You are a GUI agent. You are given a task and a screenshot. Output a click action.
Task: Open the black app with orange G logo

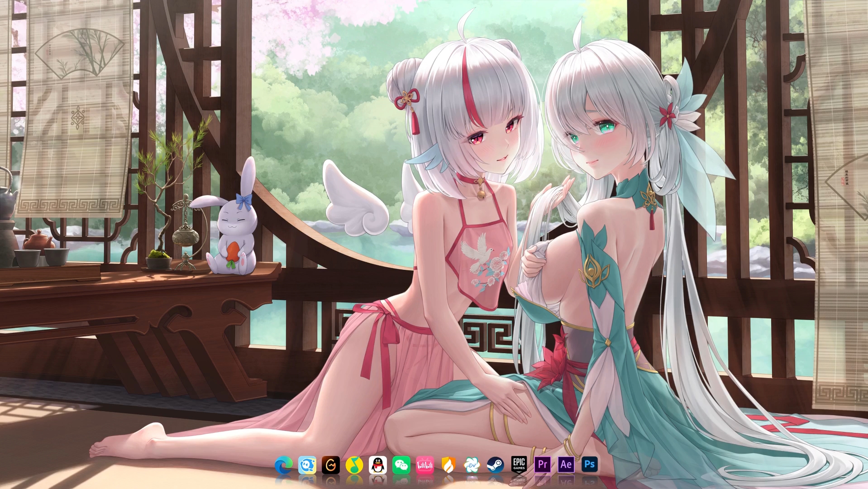click(x=331, y=465)
